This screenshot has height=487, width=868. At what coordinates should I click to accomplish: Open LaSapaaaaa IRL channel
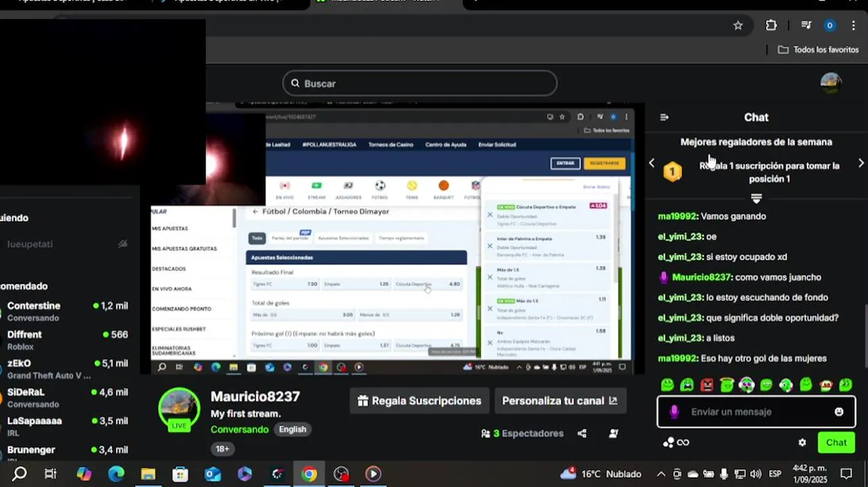[66, 427]
